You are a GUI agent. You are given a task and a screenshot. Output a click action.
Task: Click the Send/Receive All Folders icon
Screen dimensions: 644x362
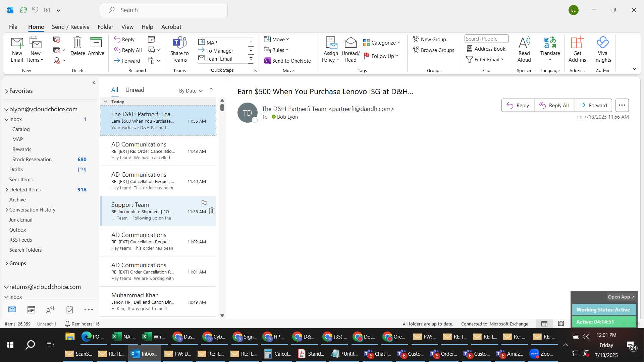point(23,10)
